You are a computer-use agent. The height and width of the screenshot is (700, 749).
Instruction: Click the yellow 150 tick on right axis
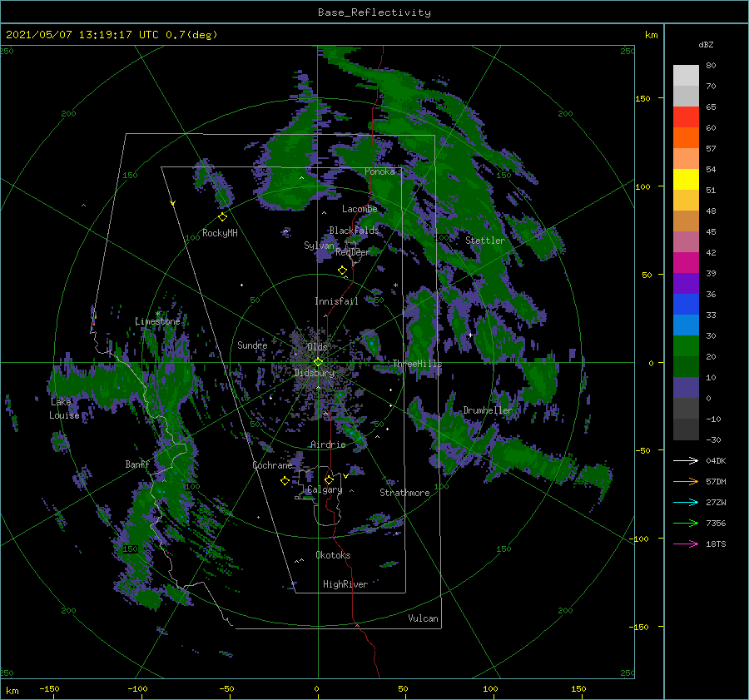click(x=643, y=98)
